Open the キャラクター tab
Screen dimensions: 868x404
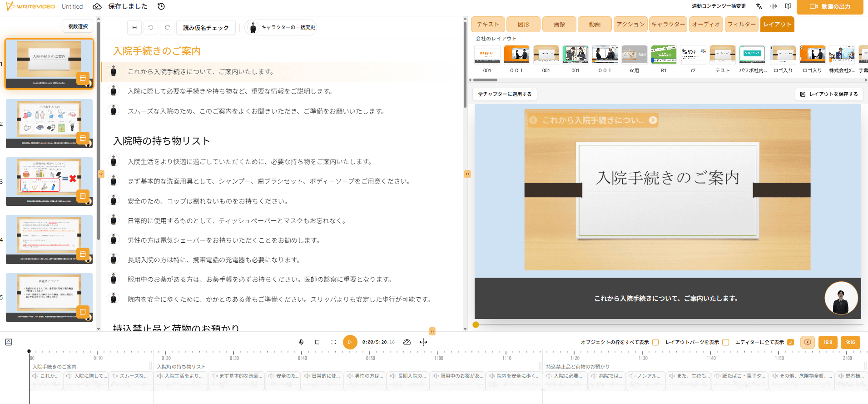tap(668, 25)
